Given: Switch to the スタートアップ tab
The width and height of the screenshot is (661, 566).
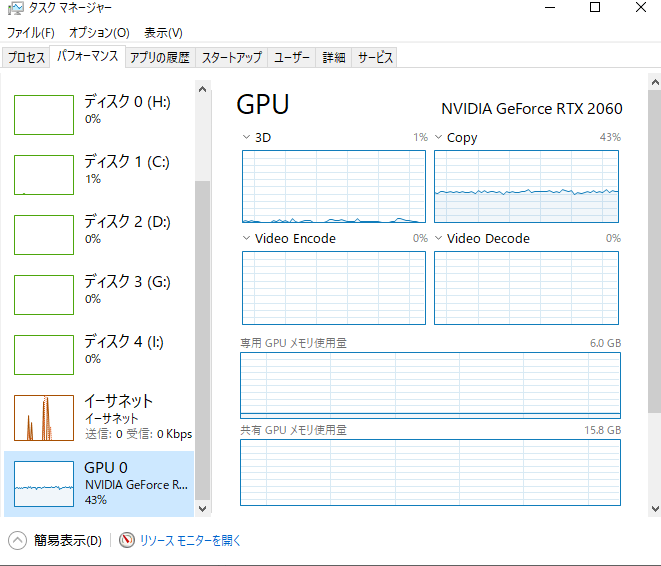Looking at the screenshot, I should click(x=231, y=57).
